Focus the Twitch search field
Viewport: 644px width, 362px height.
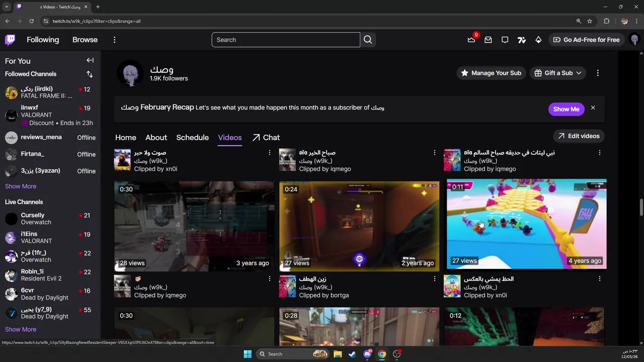tap(286, 40)
